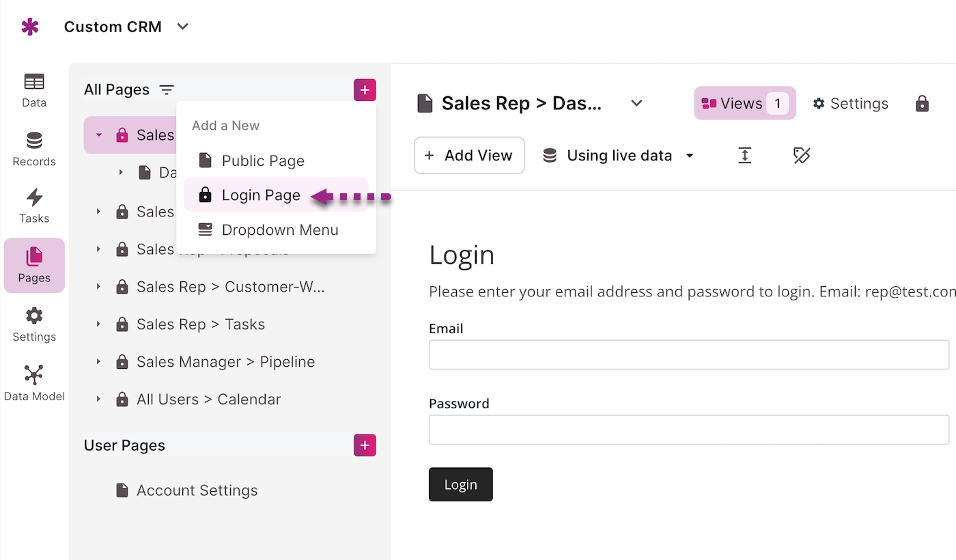Open Settings in the left sidebar
This screenshot has height=560, width=956.
point(34,324)
